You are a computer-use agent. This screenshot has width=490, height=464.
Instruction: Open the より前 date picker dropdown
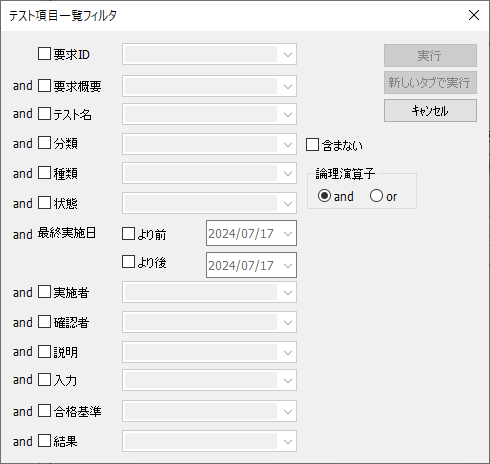[288, 233]
